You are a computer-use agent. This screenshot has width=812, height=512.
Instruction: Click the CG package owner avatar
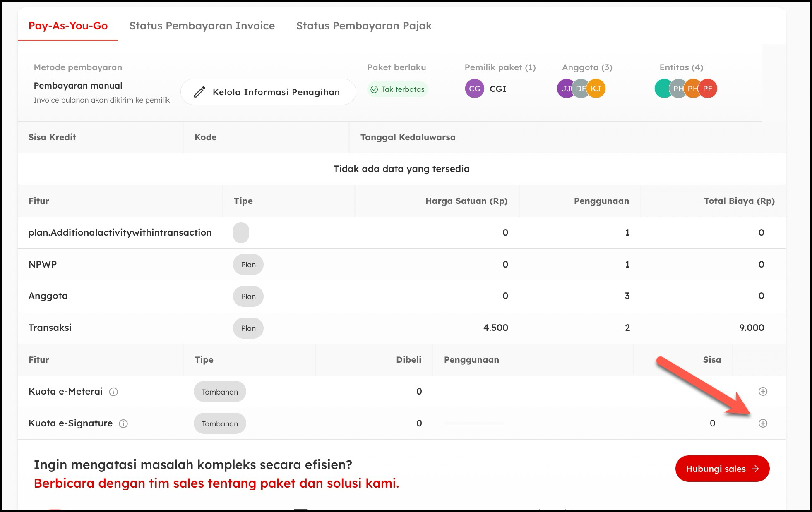pyautogui.click(x=474, y=89)
